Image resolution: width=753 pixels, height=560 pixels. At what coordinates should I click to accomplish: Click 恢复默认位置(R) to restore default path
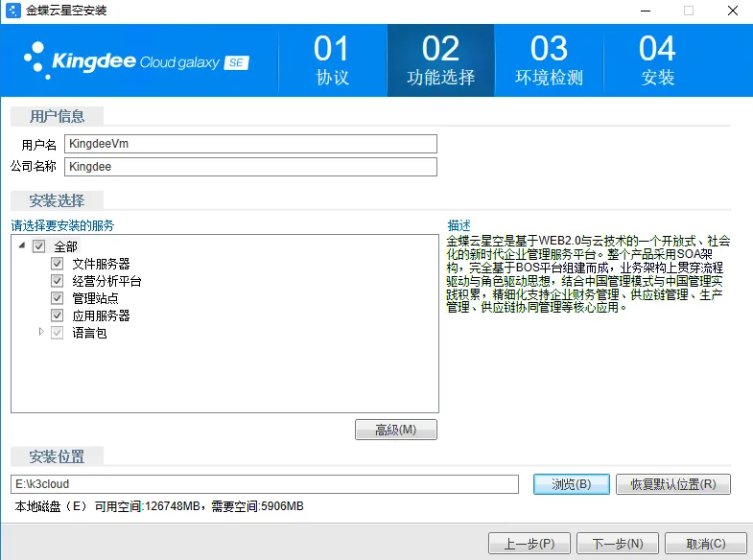coord(673,484)
